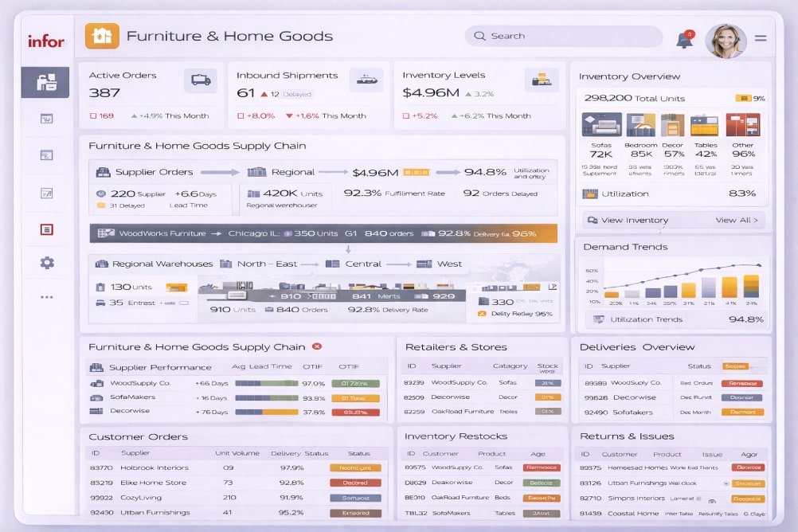798x532 pixels.
Task: Toggle the red checkbox beside +8.0%
Action: (241, 116)
